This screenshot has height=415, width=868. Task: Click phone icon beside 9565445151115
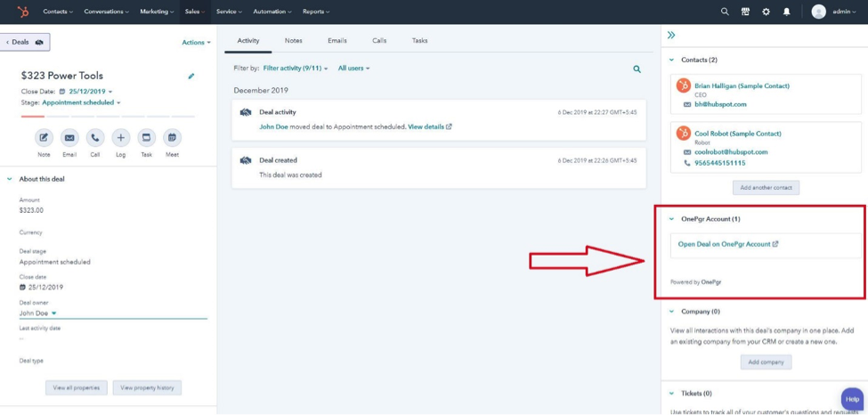(x=687, y=164)
